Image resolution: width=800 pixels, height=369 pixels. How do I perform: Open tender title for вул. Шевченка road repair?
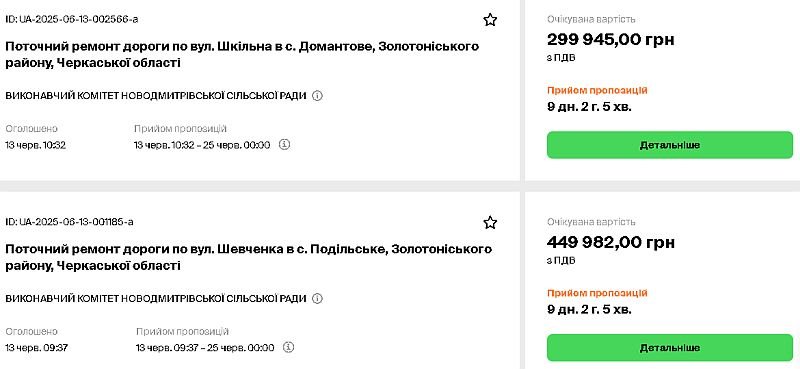coord(248,257)
